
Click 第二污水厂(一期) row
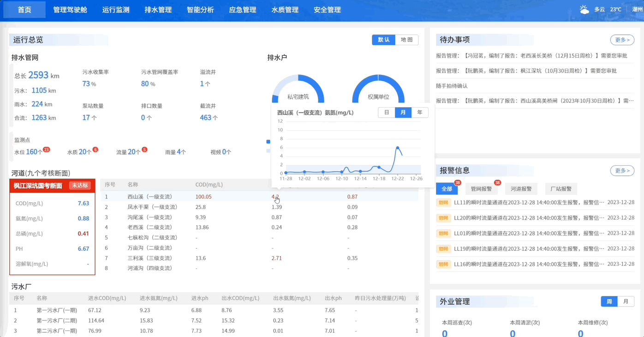point(215,331)
